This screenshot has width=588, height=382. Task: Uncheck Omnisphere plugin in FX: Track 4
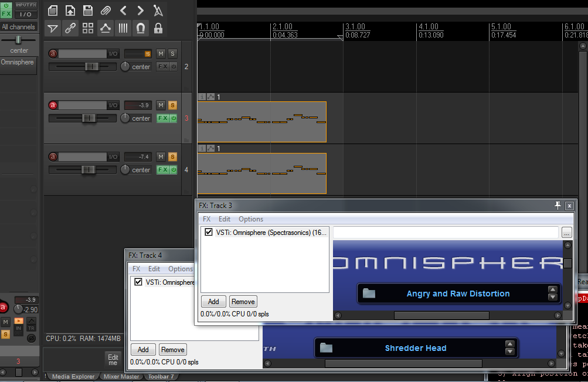[138, 282]
